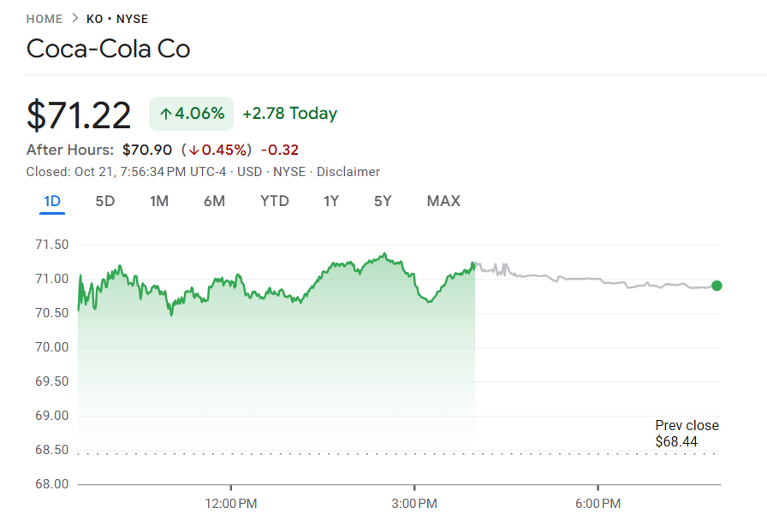Open the Disclaimer link
Image resolution: width=767 pixels, height=532 pixels.
(x=348, y=172)
